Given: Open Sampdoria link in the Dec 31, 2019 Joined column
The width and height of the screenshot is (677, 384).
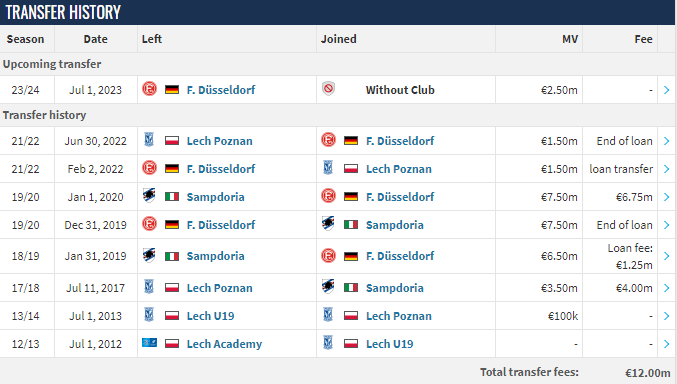Looking at the screenshot, I should 395,225.
